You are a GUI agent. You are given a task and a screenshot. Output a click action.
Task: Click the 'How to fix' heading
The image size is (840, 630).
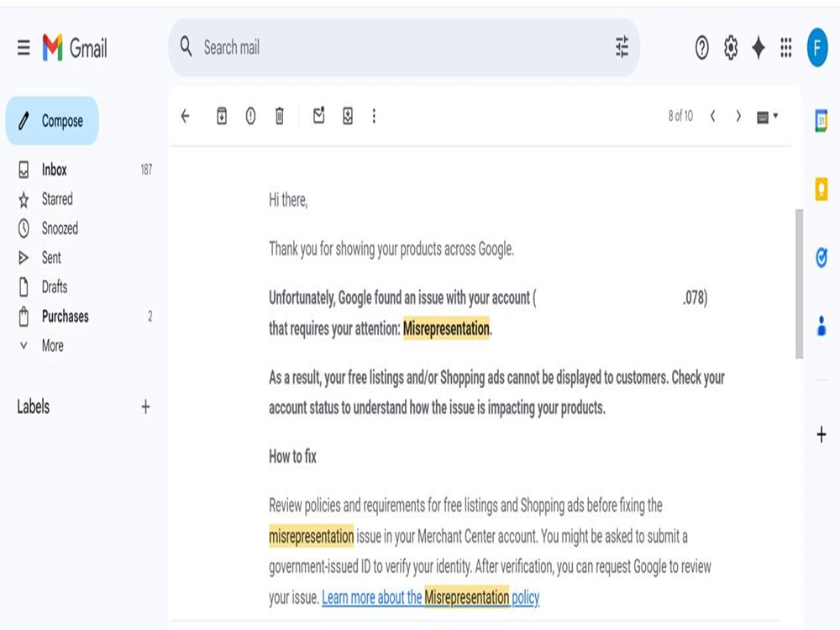(x=292, y=456)
